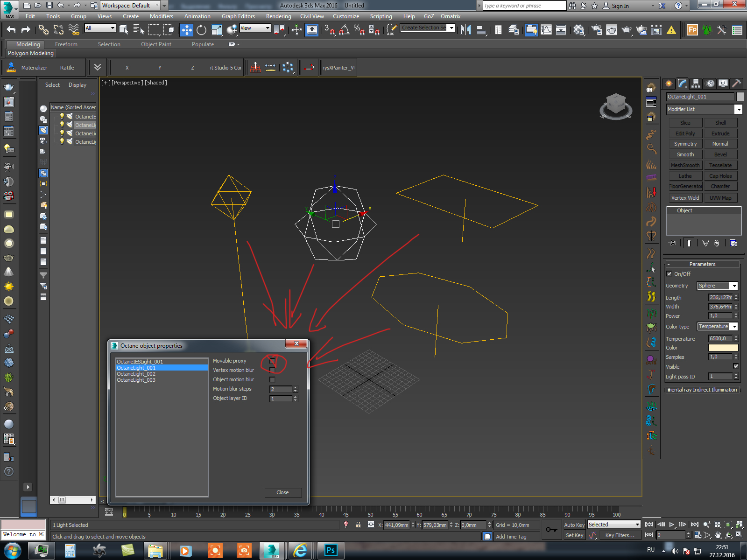Activate the Select and Scale tool
747x560 pixels.
coord(217,30)
